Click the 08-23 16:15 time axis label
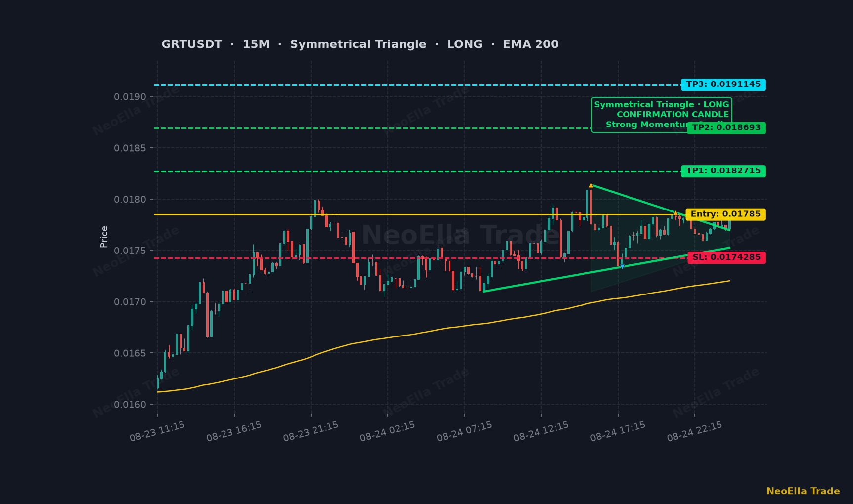This screenshot has height=504, width=853. pos(234,431)
